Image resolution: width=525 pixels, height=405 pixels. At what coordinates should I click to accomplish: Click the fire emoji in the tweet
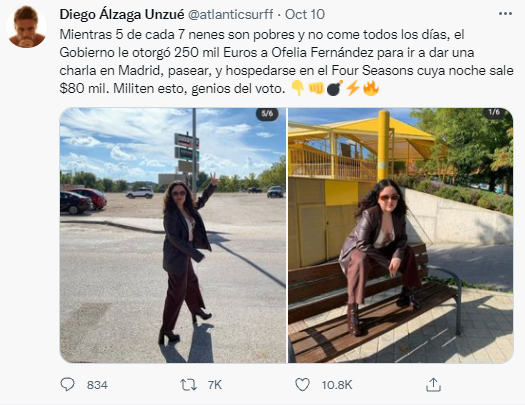click(x=371, y=89)
